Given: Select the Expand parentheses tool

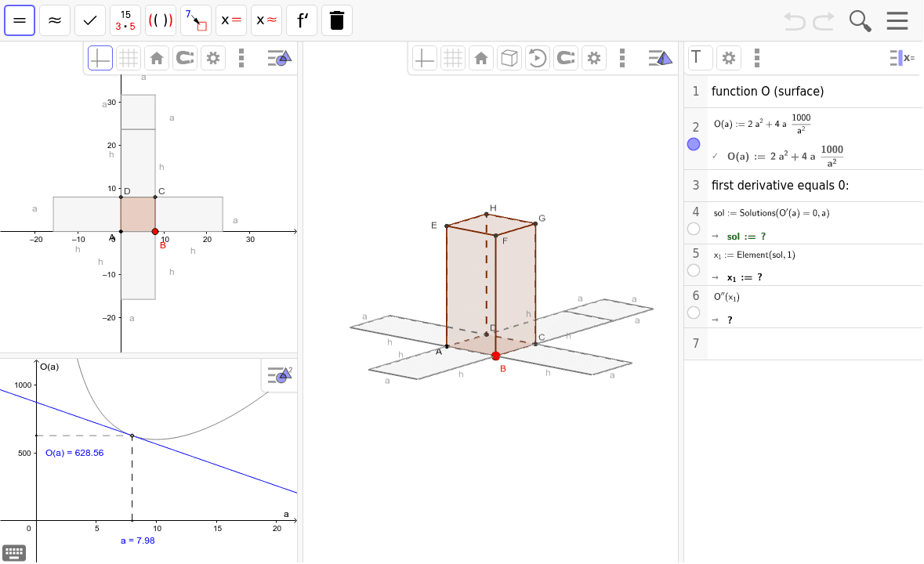Looking at the screenshot, I should point(161,20).
